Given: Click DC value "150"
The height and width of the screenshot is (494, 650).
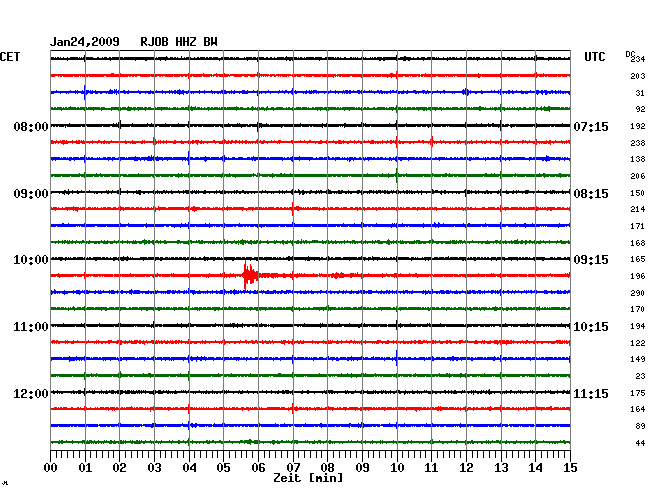Looking at the screenshot, I should click(x=638, y=193).
